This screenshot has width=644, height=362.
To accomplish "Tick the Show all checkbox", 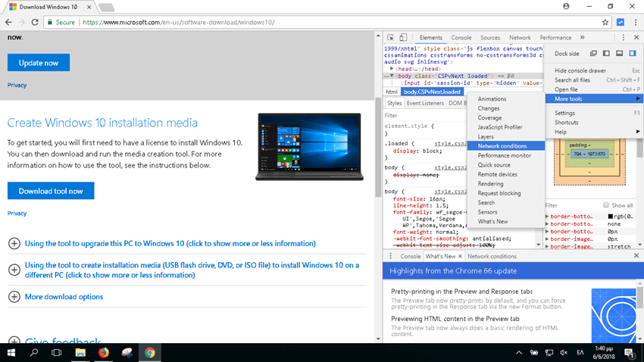I will 606,204.
